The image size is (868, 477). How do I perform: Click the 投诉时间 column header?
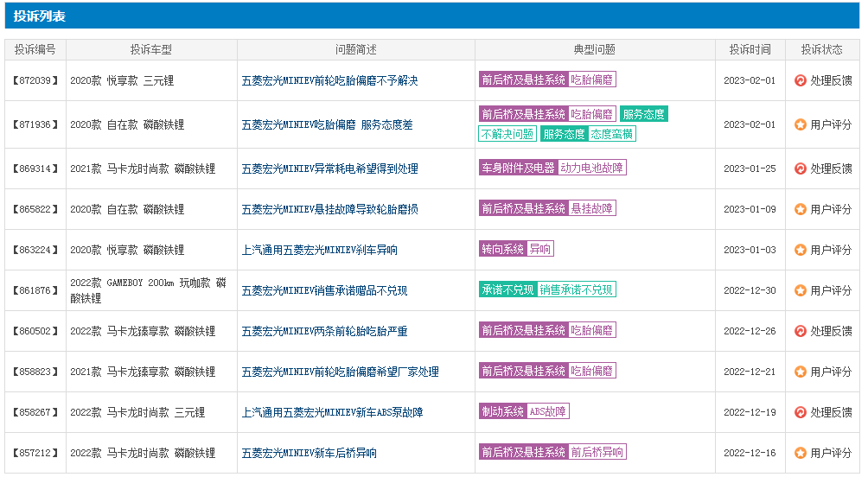pos(750,49)
